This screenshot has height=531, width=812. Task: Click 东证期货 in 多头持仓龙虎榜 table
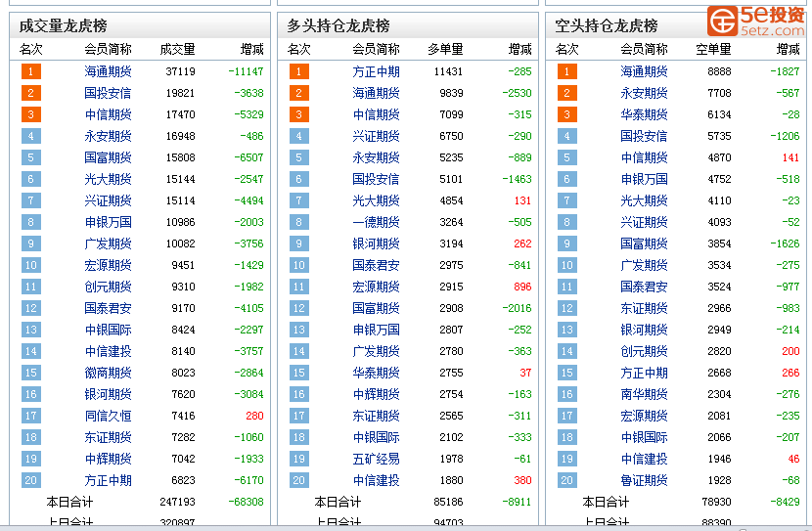click(x=376, y=416)
